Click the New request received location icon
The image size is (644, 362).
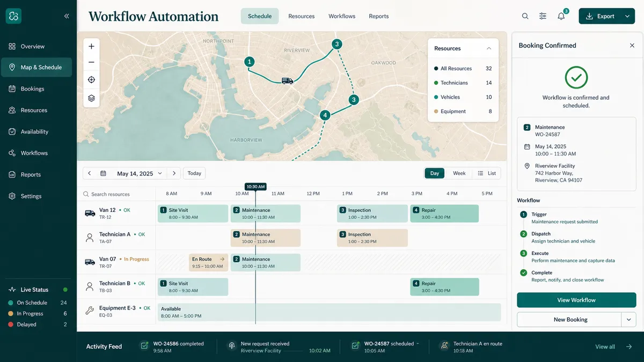click(x=232, y=346)
